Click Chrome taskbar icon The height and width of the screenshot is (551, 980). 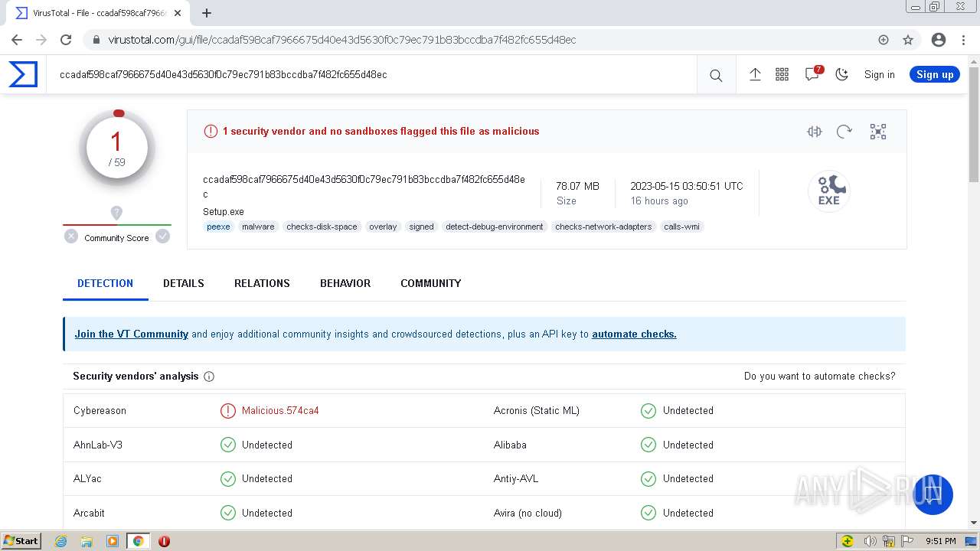(x=139, y=541)
